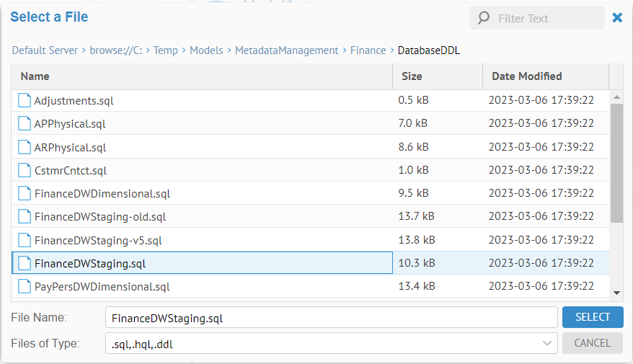Click the ARPhysical.sql file icon
This screenshot has width=633, height=364.
click(25, 147)
